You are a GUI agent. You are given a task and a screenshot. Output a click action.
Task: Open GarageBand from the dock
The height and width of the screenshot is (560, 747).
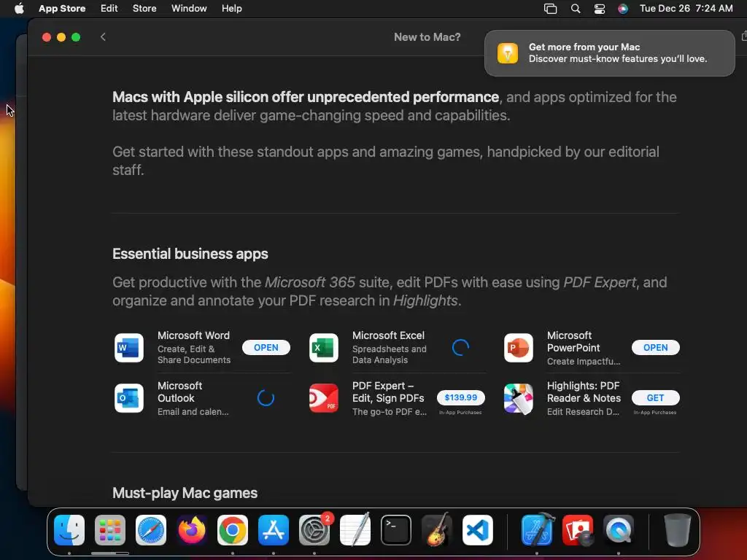coord(436,530)
